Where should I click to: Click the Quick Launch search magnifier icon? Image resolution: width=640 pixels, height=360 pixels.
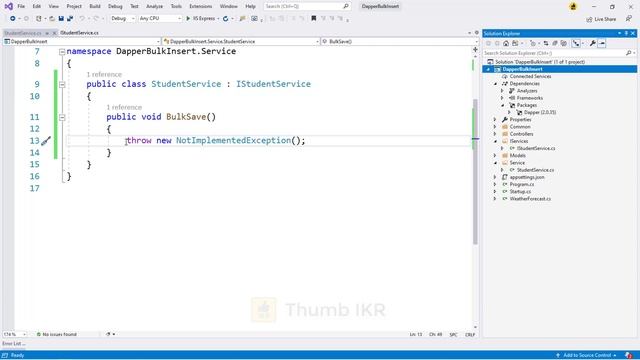[x=346, y=6]
